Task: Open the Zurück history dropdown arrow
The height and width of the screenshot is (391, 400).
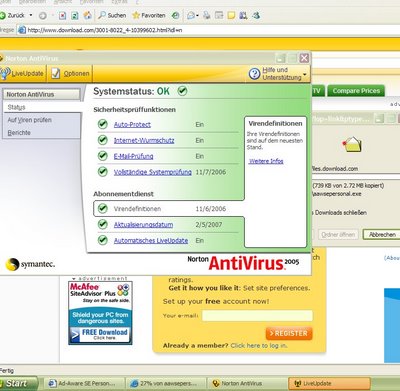Action: click(x=31, y=15)
